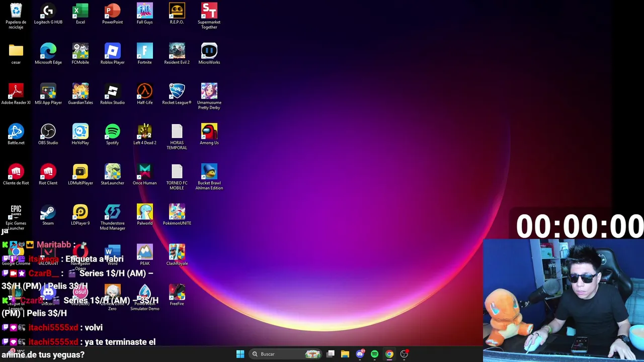644x362 pixels.
Task: Select the HoYoPlay launcher icon
Action: tap(80, 134)
